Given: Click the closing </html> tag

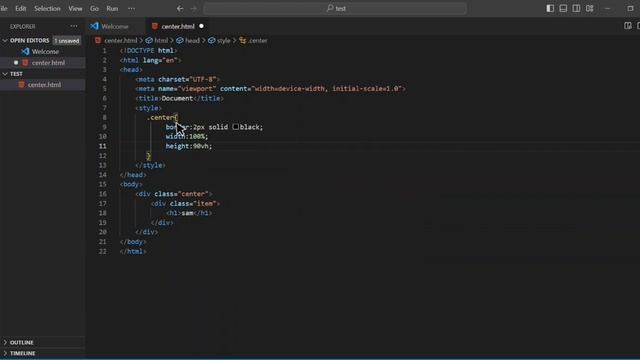Looking at the screenshot, I should tap(133, 251).
